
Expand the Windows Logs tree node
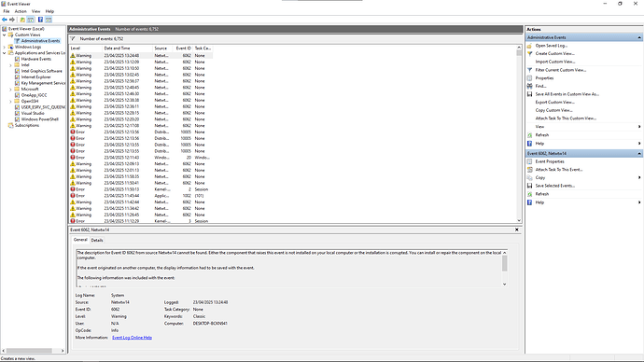[x=5, y=48]
